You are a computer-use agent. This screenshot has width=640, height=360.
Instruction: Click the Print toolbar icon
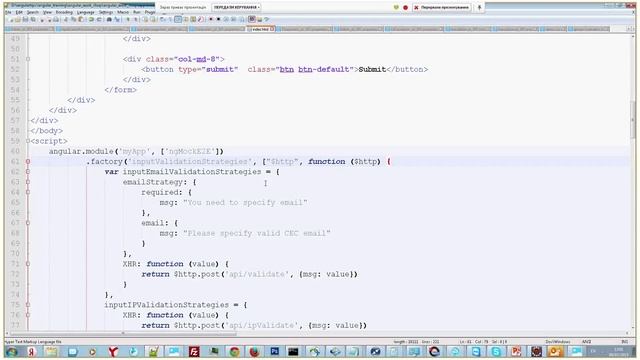[x=56, y=19]
